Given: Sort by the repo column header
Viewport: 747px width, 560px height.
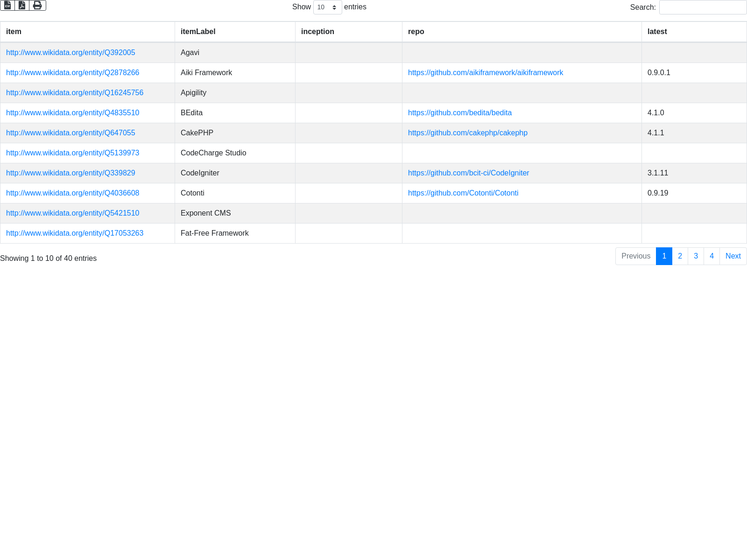Looking at the screenshot, I should [x=416, y=32].
